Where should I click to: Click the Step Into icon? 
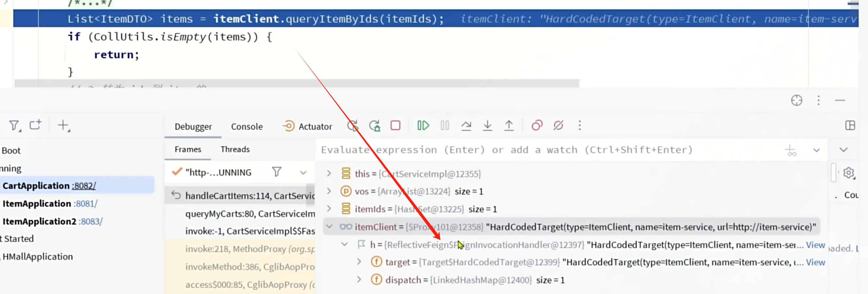487,125
